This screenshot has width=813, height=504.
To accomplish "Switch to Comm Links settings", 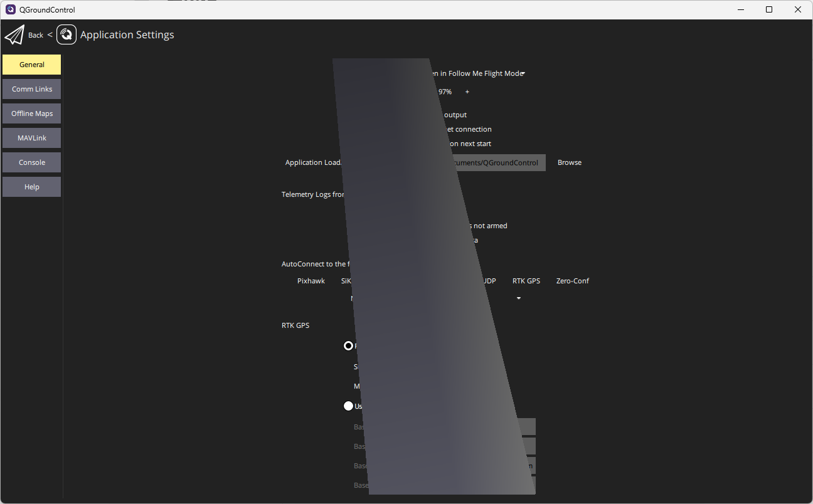I will [31, 89].
